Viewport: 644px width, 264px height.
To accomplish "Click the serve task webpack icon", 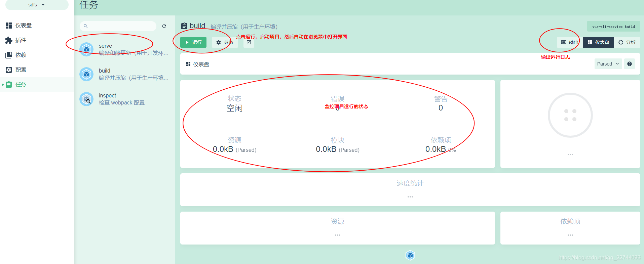I will coord(86,49).
